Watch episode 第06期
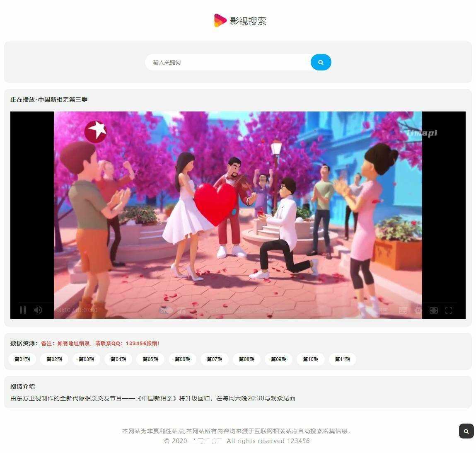 pos(182,359)
